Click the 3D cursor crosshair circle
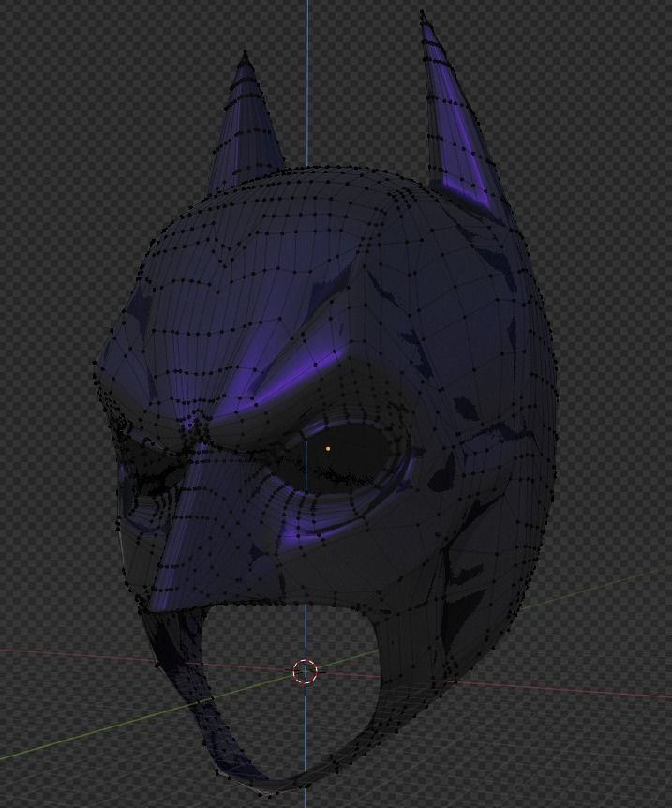 [x=306, y=671]
